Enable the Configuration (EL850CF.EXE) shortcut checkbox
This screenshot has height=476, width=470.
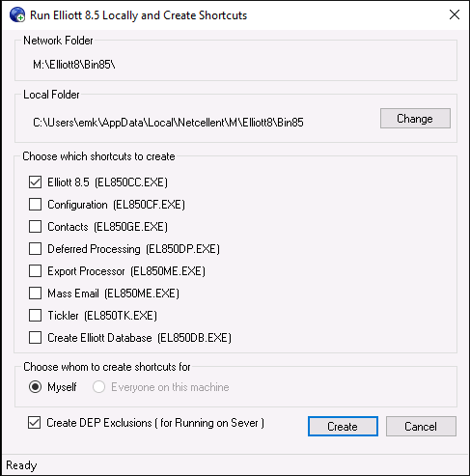coord(35,205)
